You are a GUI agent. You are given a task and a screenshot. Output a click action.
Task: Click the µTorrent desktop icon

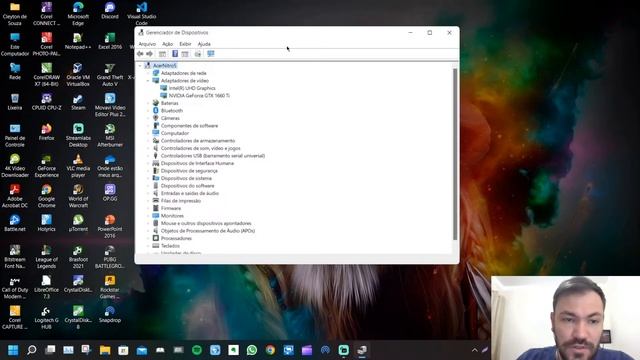click(x=78, y=223)
